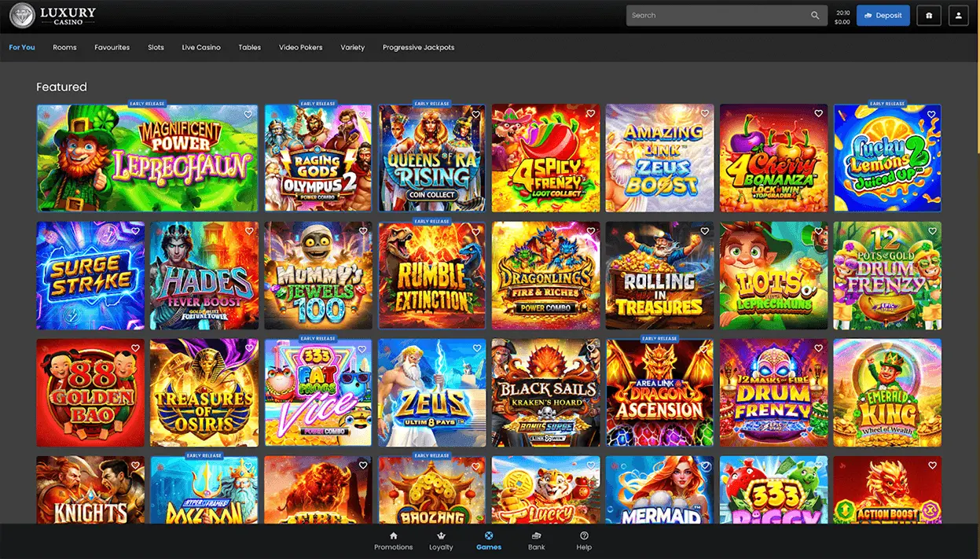Add 88 Golden Bao to favourites
980x559 pixels.
pyautogui.click(x=135, y=348)
